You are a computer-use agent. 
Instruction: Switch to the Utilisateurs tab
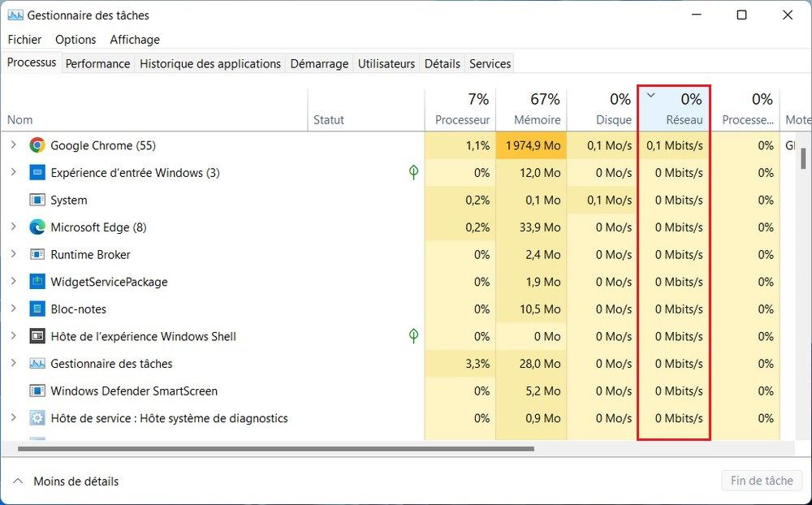coord(387,63)
